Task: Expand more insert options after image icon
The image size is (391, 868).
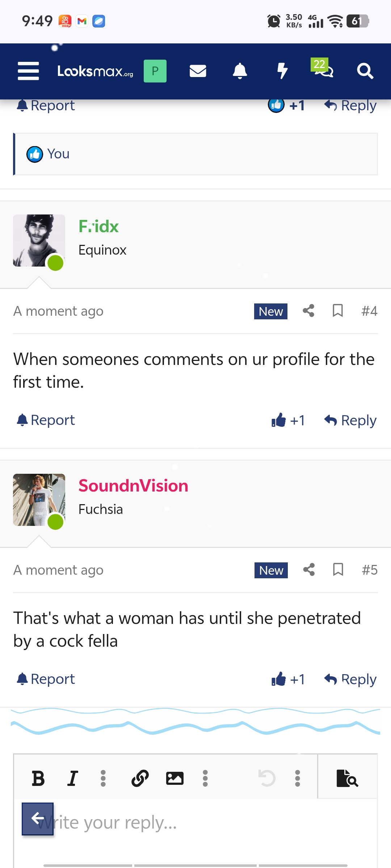Action: pos(205,778)
